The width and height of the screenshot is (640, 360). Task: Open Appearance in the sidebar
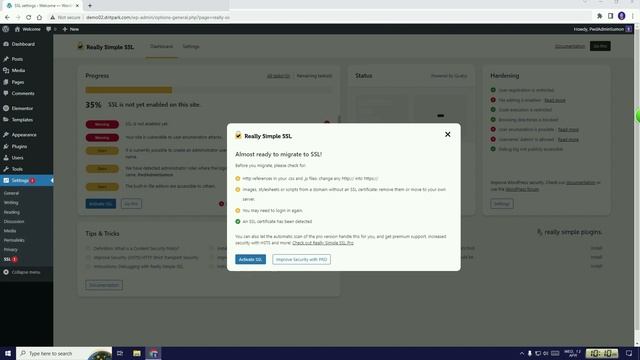tap(24, 135)
